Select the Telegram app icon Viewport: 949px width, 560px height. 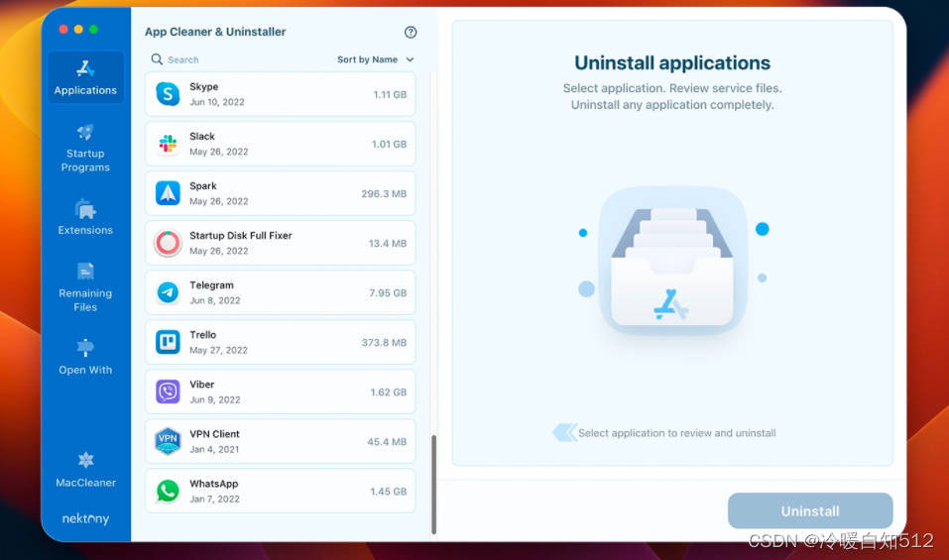[x=168, y=292]
